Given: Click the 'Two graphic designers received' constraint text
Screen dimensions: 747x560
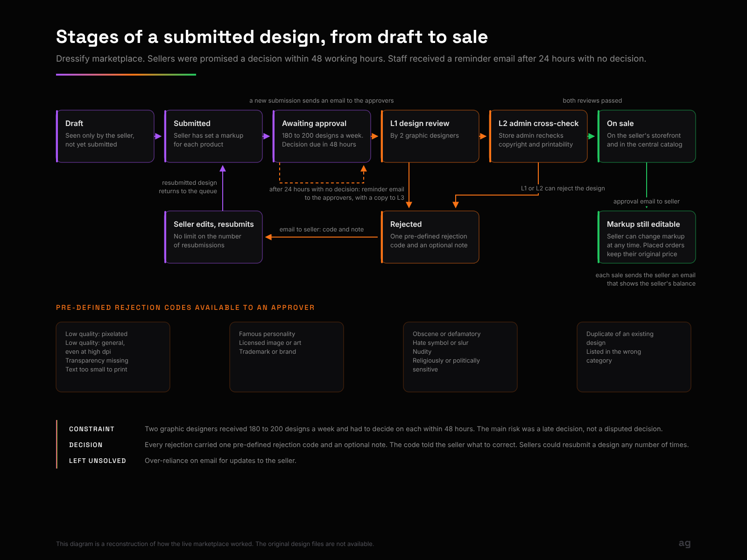Looking at the screenshot, I should (x=403, y=429).
